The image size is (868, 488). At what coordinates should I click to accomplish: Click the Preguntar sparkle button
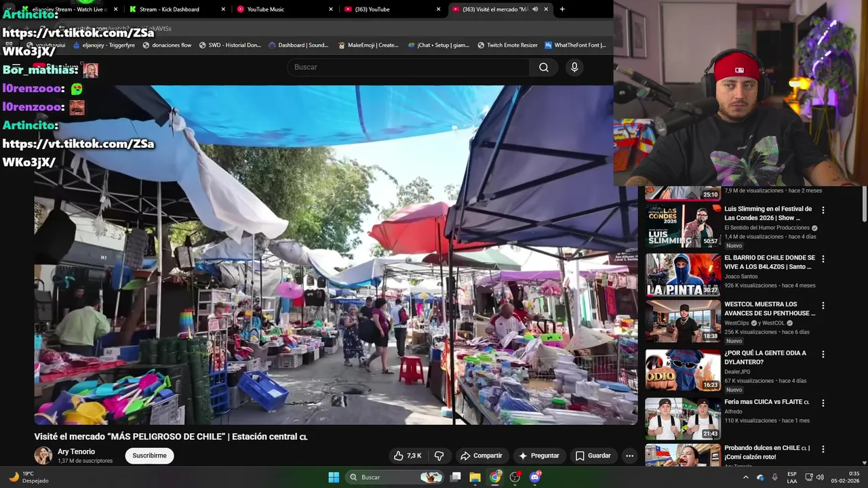[539, 455]
